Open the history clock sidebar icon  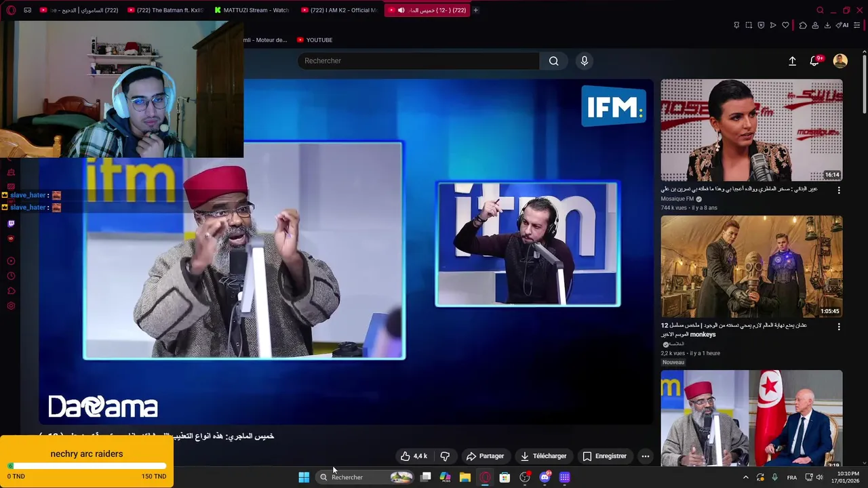[x=11, y=276]
